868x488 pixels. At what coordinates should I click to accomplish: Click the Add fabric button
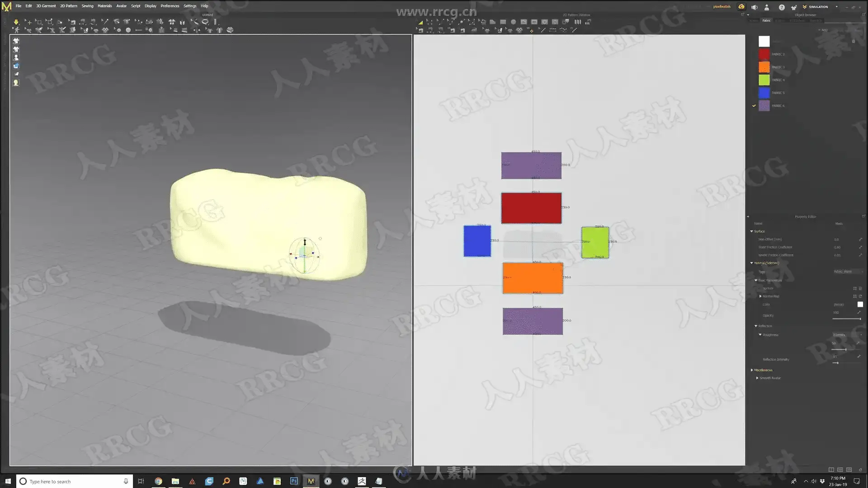[x=824, y=30]
